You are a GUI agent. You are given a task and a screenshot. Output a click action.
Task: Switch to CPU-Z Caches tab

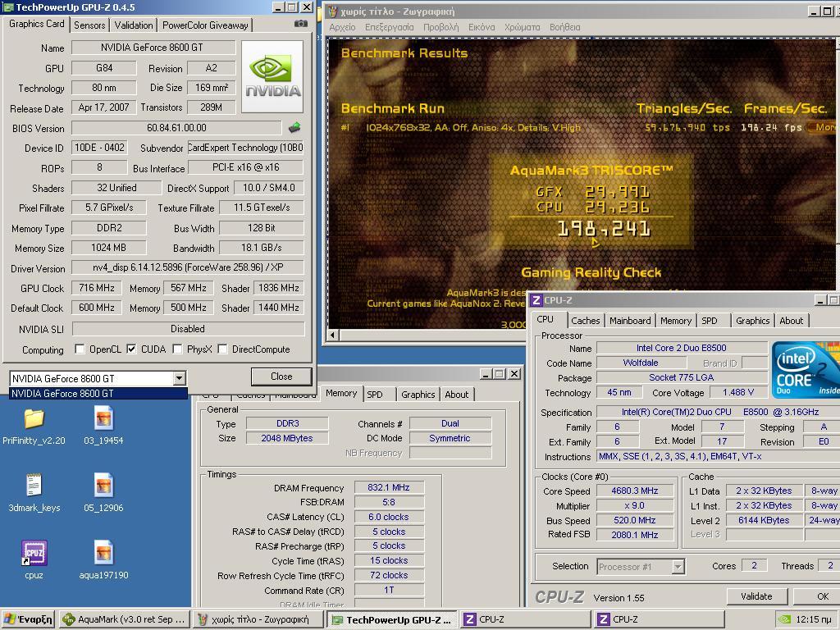tap(586, 321)
